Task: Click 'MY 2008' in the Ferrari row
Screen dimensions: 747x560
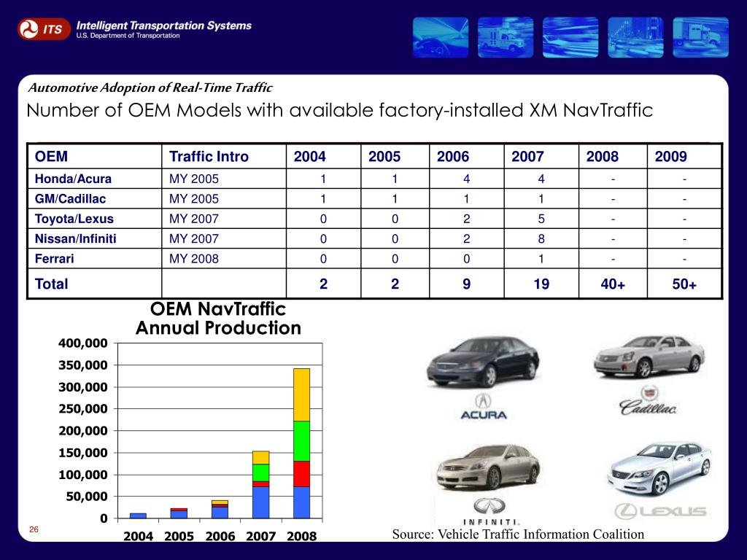Action: 194,259
